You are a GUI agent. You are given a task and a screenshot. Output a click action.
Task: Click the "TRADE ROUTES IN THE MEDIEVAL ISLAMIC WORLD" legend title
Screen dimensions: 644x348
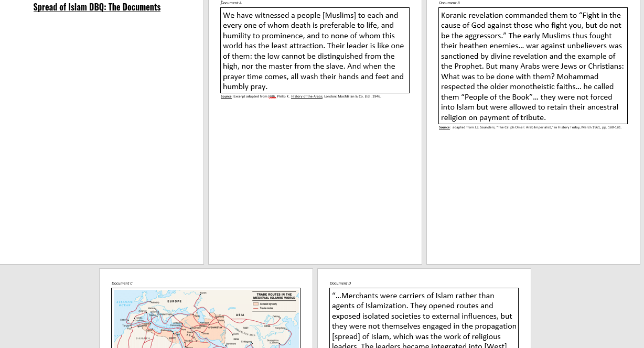coord(274,295)
